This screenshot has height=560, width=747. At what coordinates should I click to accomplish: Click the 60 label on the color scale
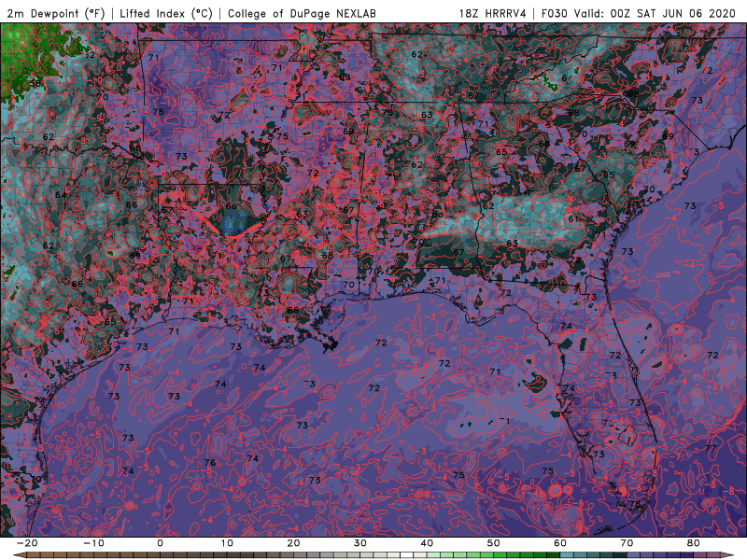click(x=560, y=543)
